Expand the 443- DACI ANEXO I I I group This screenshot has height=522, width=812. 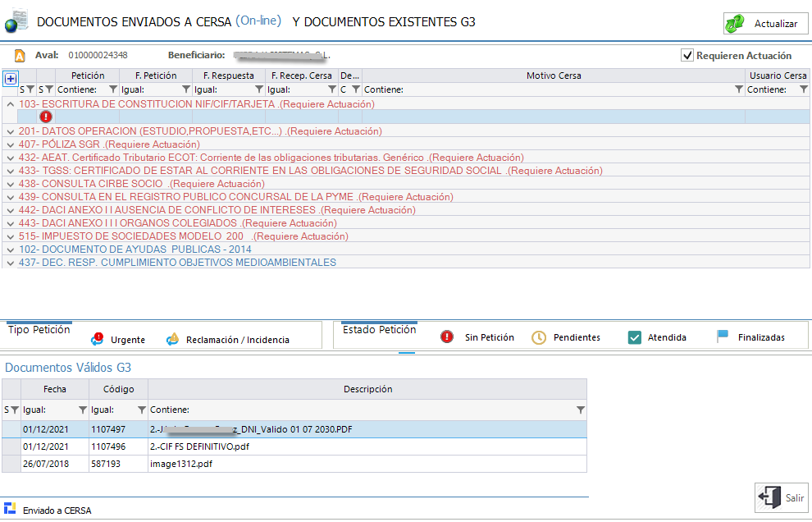click(10, 223)
